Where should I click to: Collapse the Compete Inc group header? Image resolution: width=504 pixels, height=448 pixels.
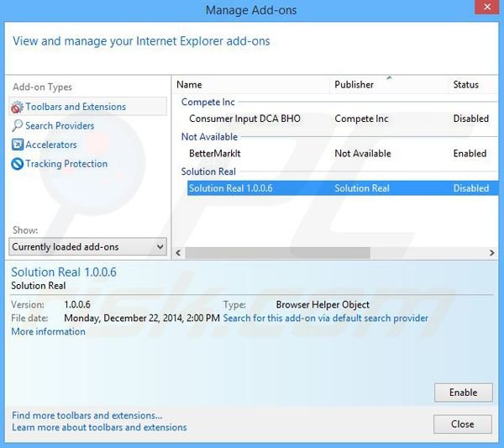[x=208, y=103]
